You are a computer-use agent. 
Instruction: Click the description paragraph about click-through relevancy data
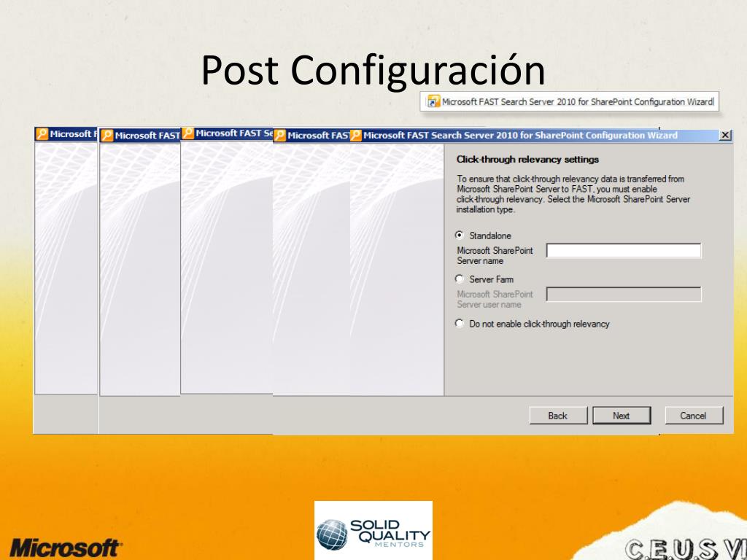click(573, 194)
